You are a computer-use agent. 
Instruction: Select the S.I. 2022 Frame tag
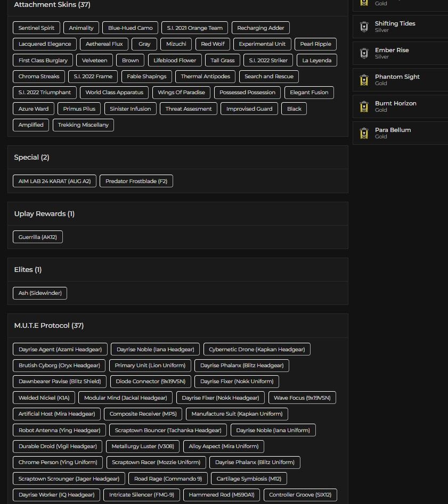point(93,77)
